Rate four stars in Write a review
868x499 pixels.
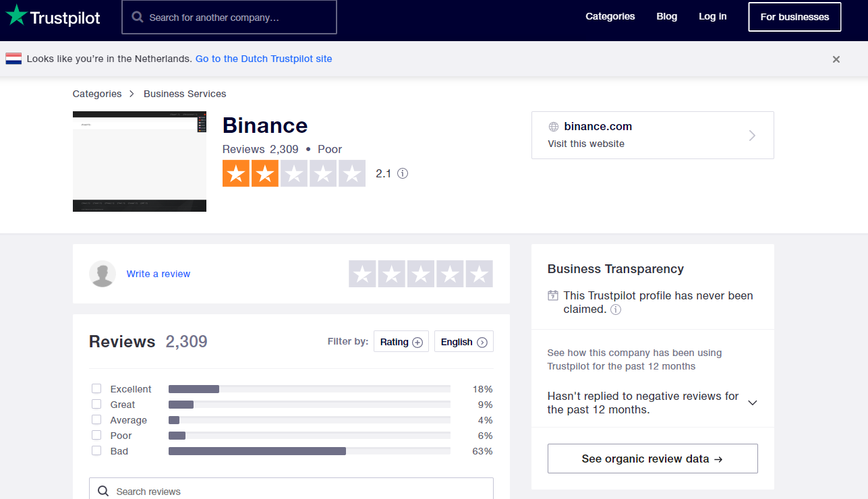450,274
